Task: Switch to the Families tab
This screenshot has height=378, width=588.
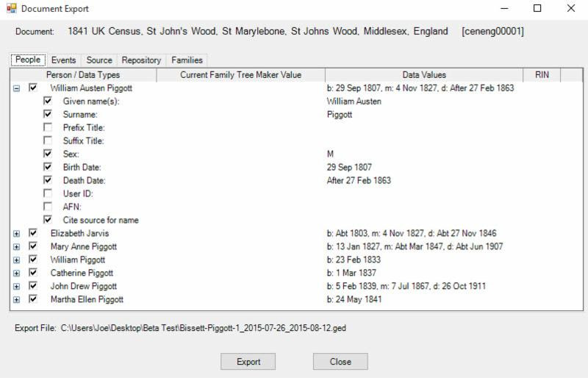Action: [187, 60]
